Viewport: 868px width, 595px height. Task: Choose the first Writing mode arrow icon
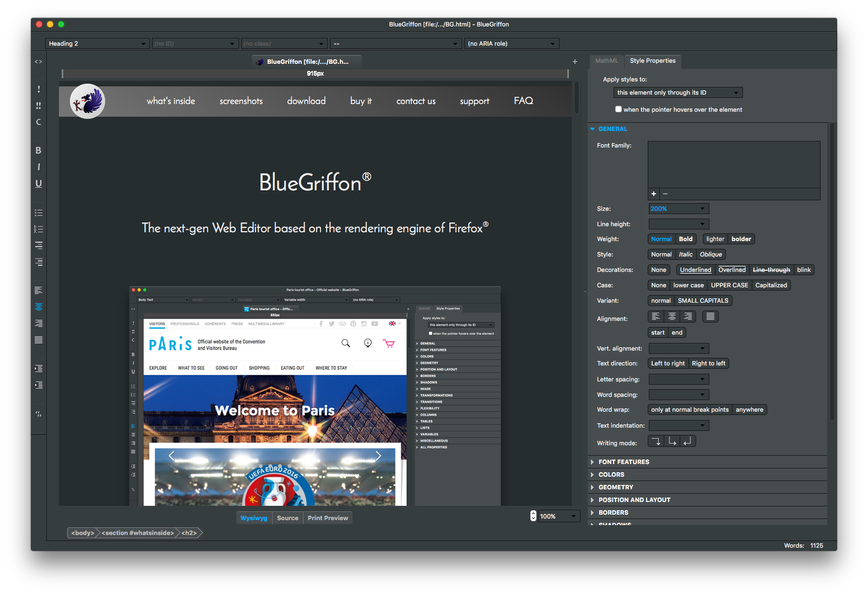[656, 441]
